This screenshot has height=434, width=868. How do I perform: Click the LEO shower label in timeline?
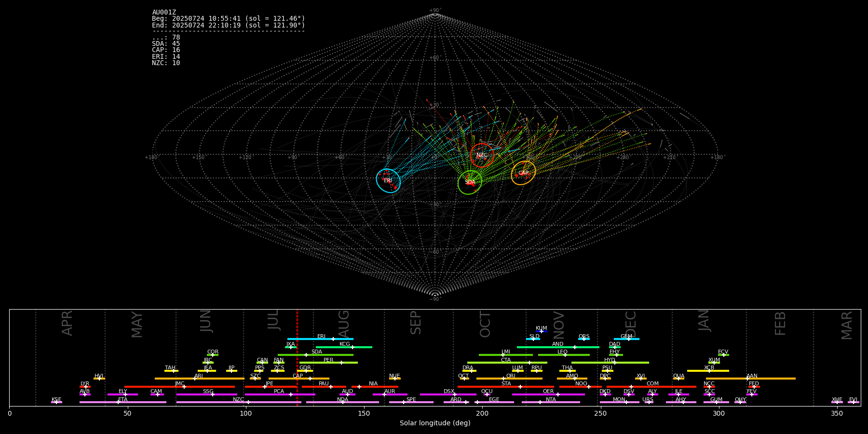tap(563, 352)
